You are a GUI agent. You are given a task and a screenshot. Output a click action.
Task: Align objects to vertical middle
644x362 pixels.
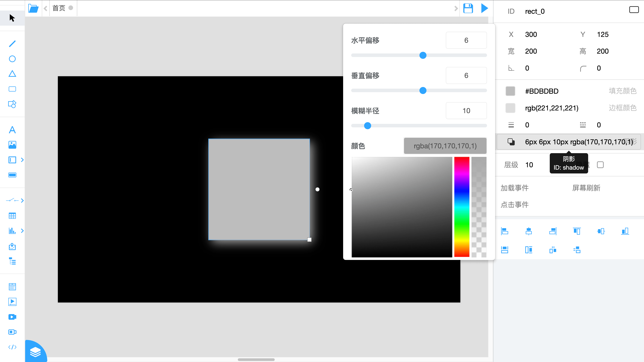point(601,231)
